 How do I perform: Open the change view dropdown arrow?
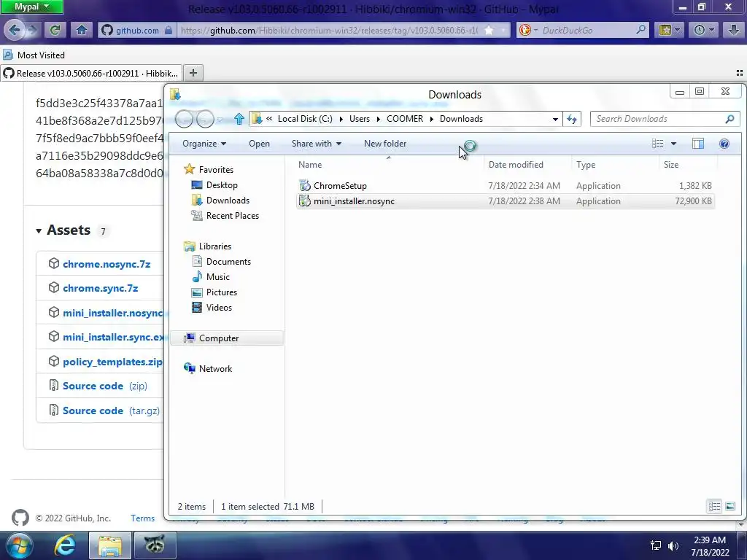(673, 144)
